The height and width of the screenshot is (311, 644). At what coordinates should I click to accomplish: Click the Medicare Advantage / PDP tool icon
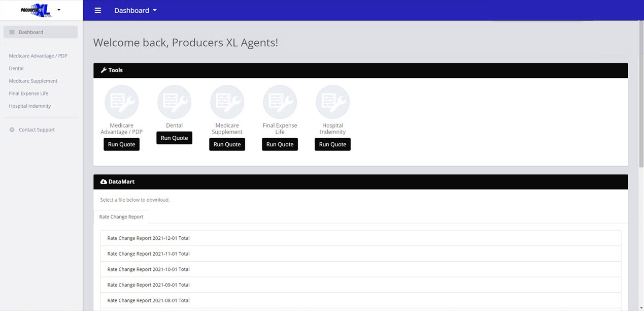coord(121,102)
